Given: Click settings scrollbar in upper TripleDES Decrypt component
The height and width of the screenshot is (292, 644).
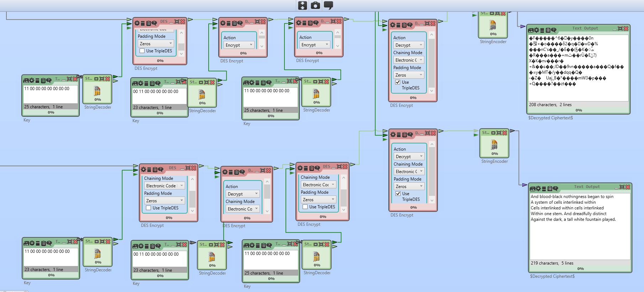Looking at the screenshot, I should click(x=431, y=63).
